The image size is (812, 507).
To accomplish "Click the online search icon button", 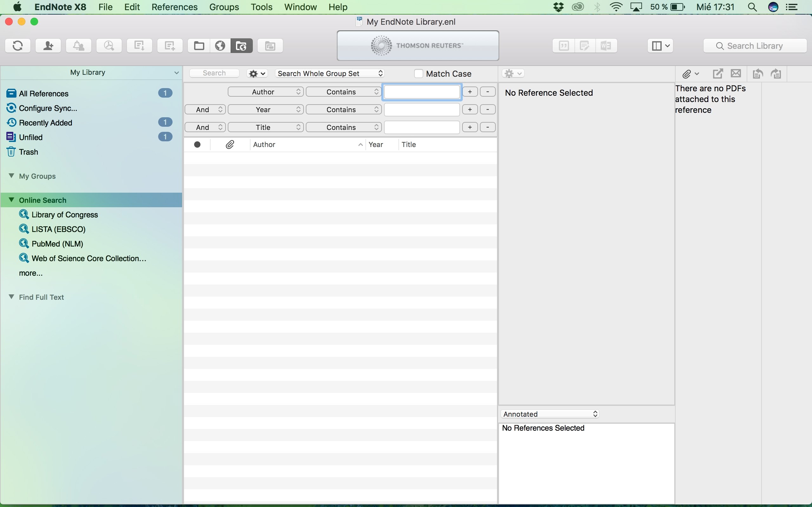I will tap(219, 46).
